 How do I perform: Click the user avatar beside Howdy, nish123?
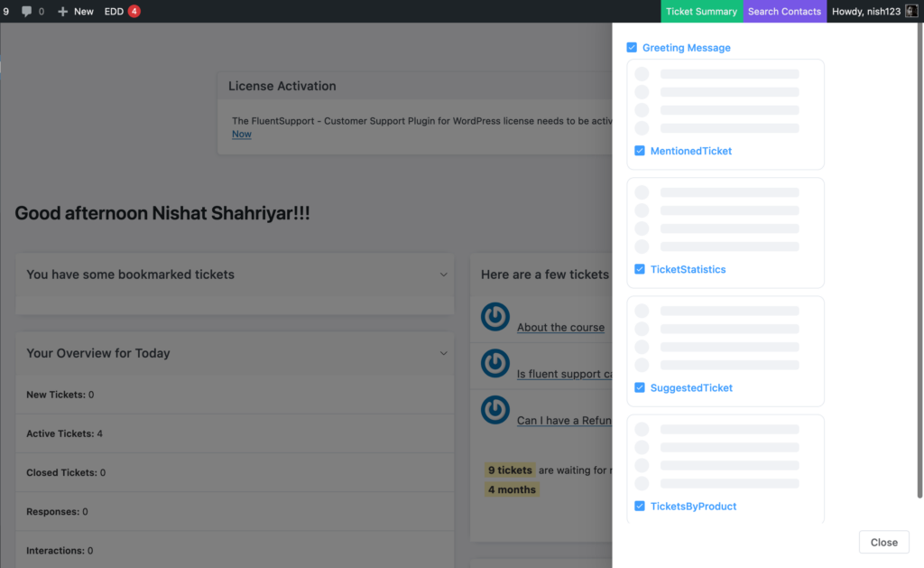tap(911, 11)
